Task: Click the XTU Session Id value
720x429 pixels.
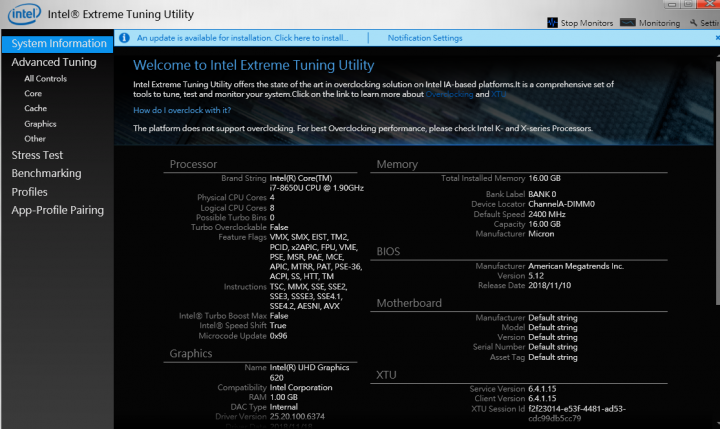Action: point(577,413)
